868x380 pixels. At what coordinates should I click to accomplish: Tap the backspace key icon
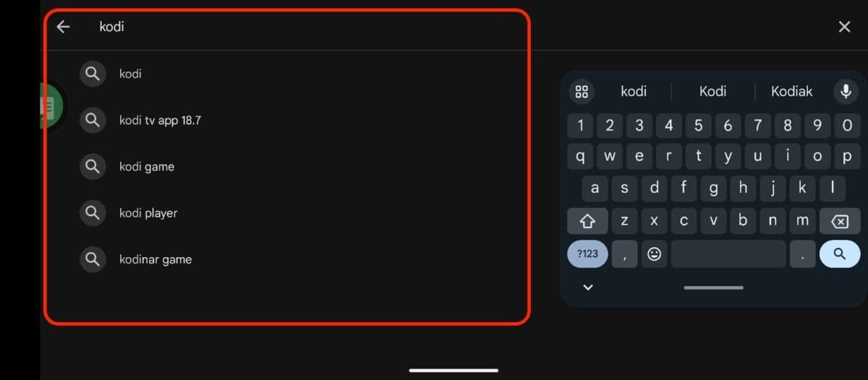click(840, 221)
